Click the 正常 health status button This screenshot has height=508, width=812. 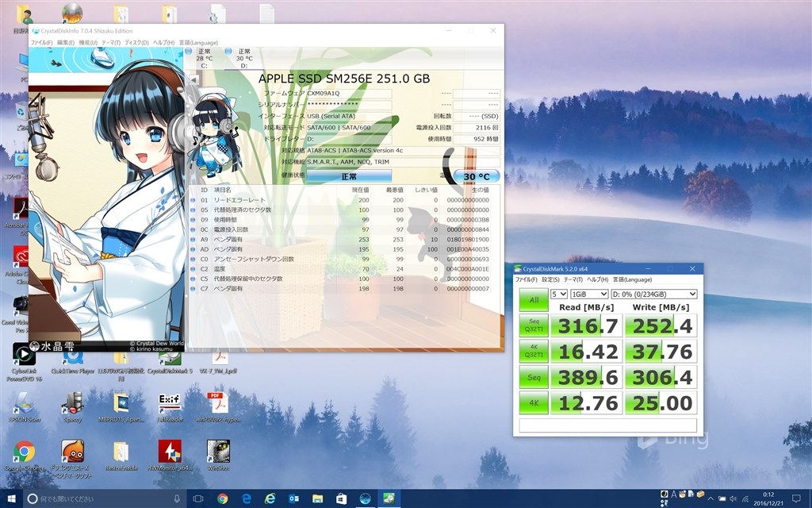[349, 176]
